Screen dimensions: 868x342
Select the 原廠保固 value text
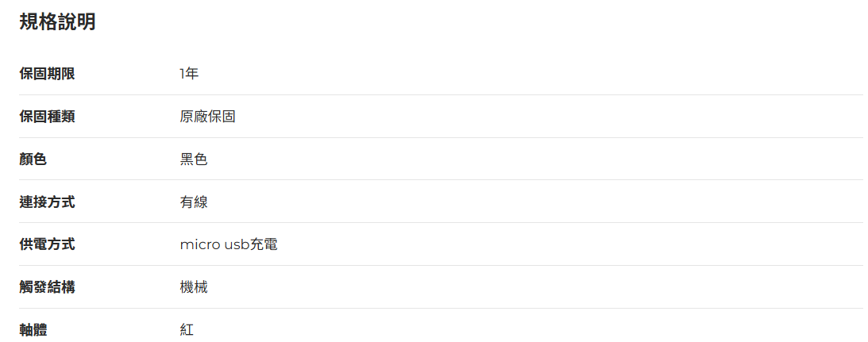(207, 117)
